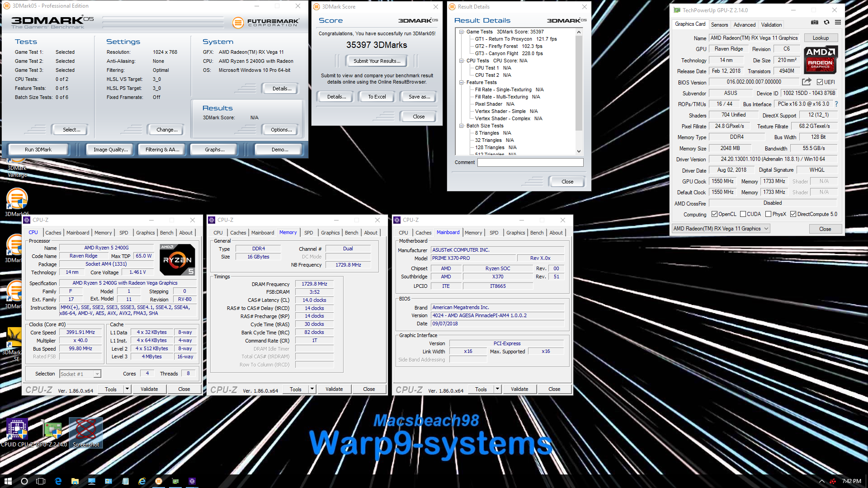Click Cortana search circle in taskbar
The width and height of the screenshot is (868, 488).
tap(24, 481)
